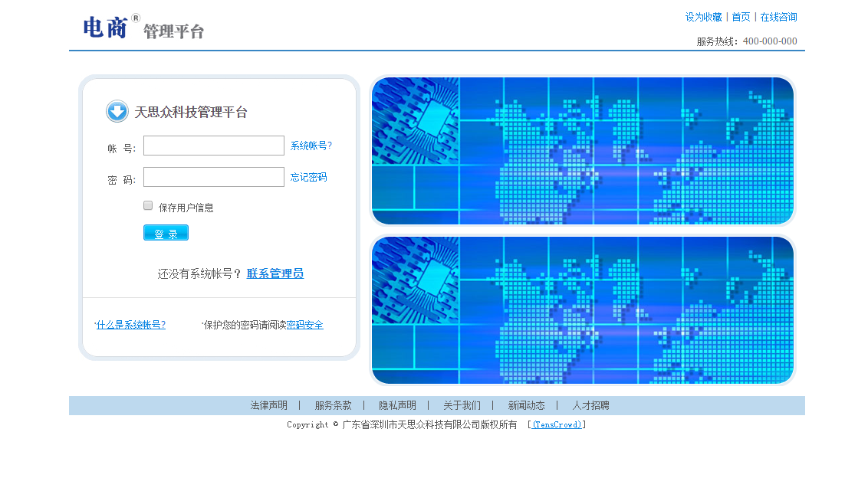The width and height of the screenshot is (868, 478).
Task: Click the circular arrow icon beside platform title
Action: click(117, 111)
